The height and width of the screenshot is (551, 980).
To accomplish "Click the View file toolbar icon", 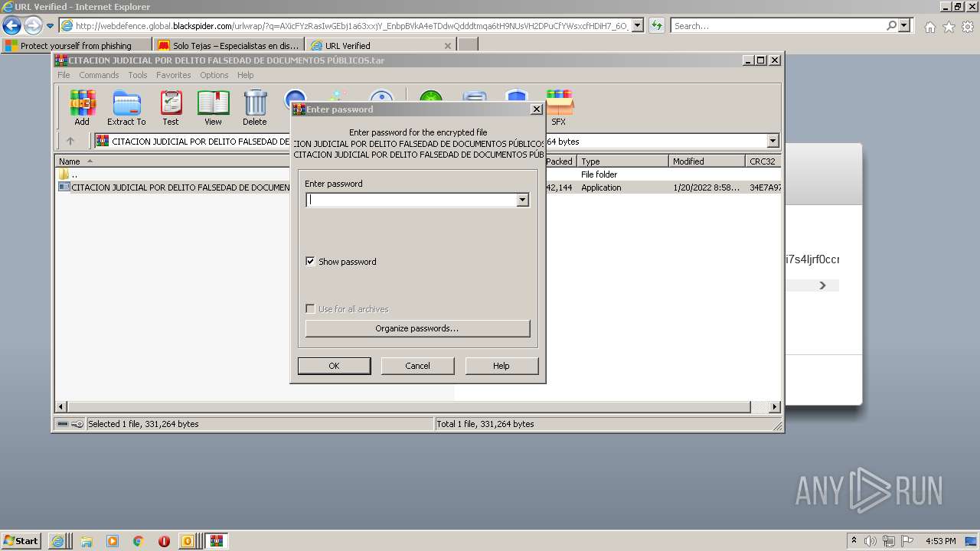I will [213, 108].
